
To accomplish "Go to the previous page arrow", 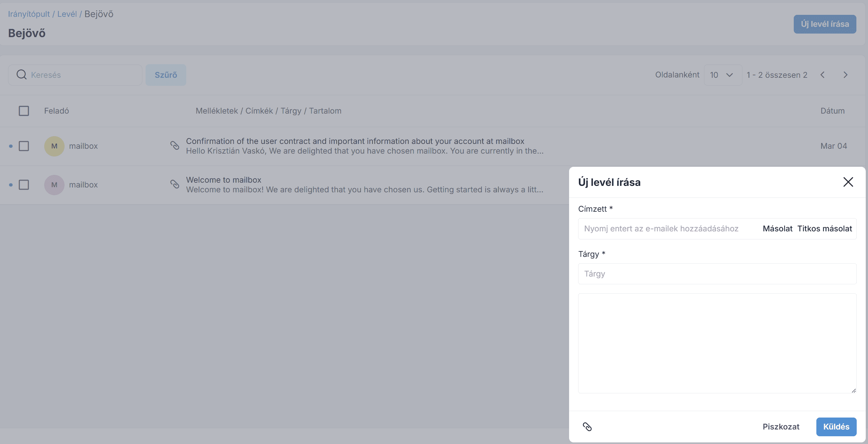I will coord(822,75).
